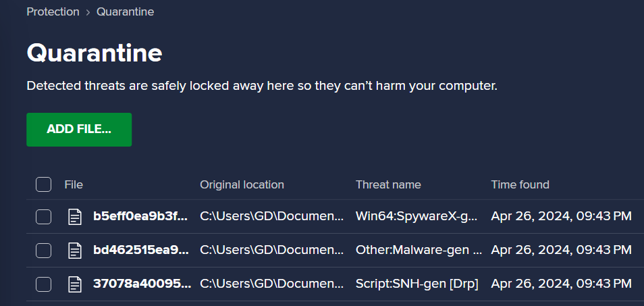This screenshot has height=306, width=644.
Task: Sort by Threat name column header
Action: tap(388, 184)
